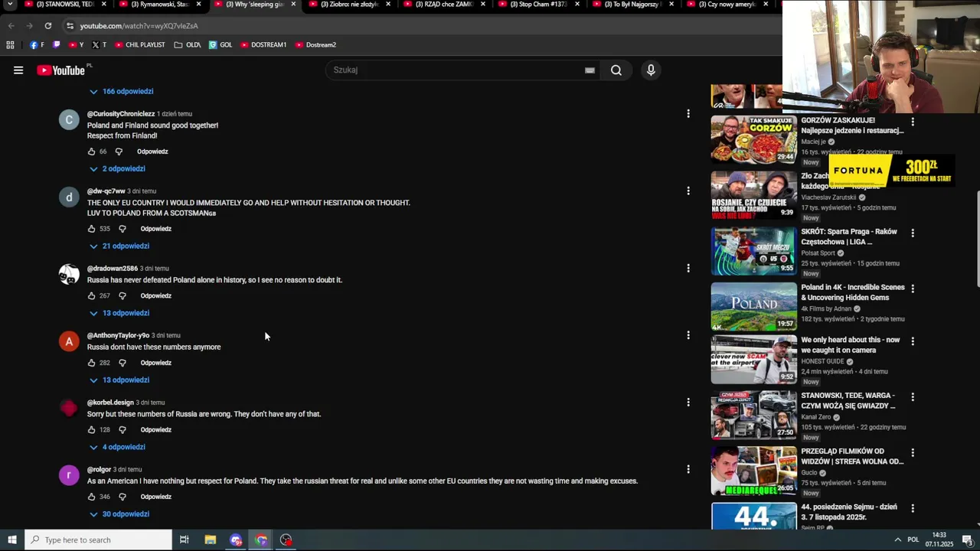Screen dimensions: 980x551
Task: Like the comment by @dradowan2586
Action: tap(91, 296)
